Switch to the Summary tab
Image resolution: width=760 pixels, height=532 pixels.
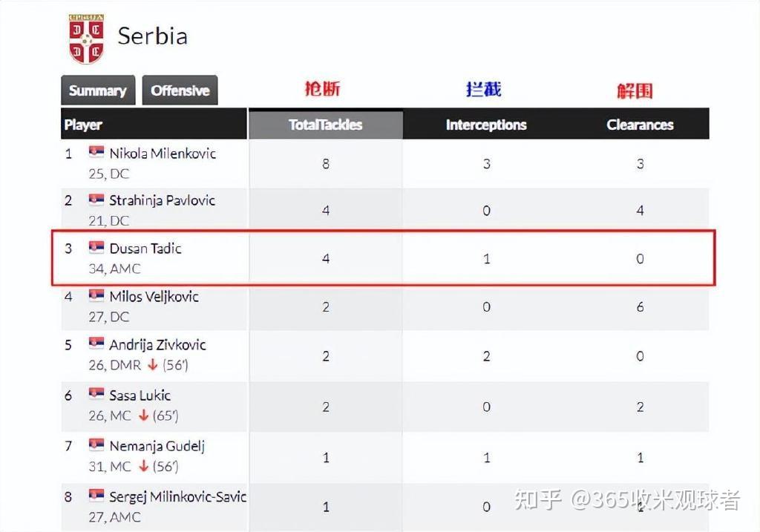98,91
